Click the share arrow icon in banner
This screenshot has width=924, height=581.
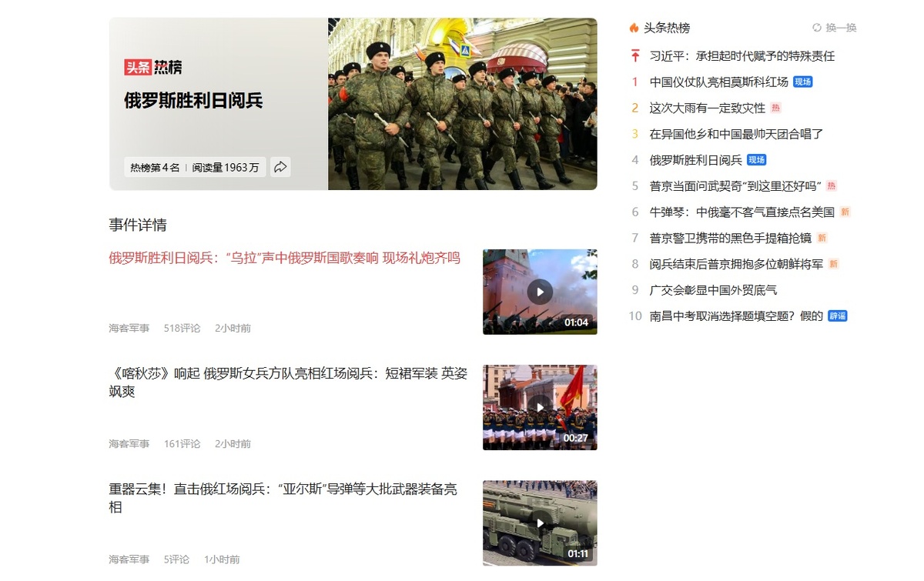pyautogui.click(x=280, y=167)
